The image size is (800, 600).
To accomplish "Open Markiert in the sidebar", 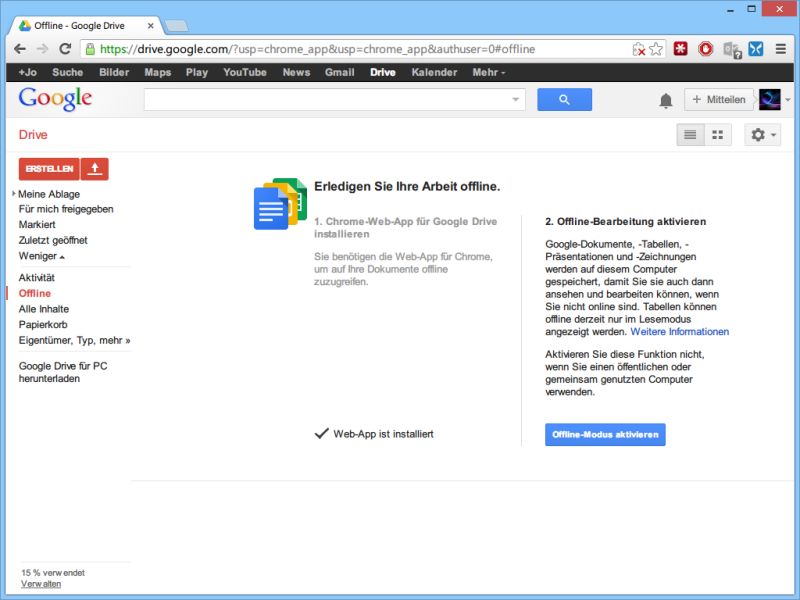I will click(37, 224).
